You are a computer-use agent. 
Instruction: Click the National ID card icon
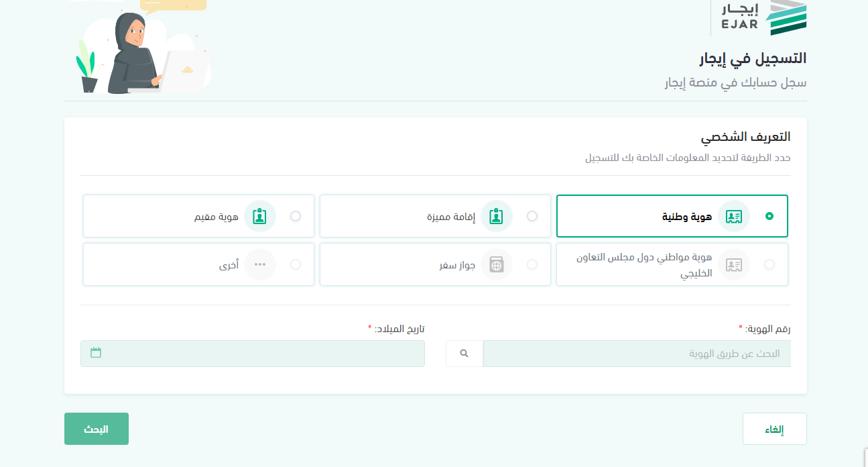click(x=734, y=216)
